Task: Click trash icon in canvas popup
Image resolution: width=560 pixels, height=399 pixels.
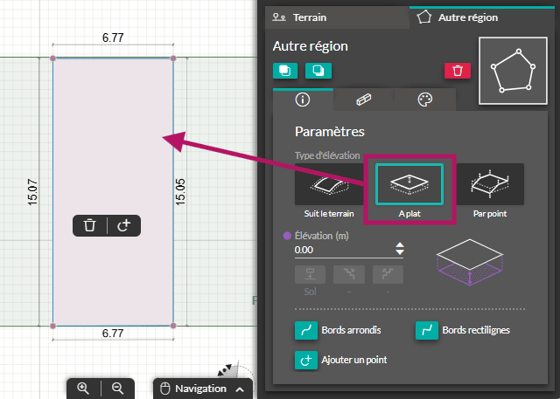Action: click(x=90, y=225)
